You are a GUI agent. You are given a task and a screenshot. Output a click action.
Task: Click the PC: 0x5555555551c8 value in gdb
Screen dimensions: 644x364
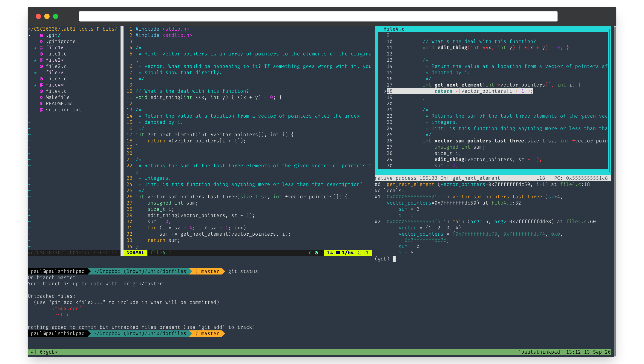581,178
